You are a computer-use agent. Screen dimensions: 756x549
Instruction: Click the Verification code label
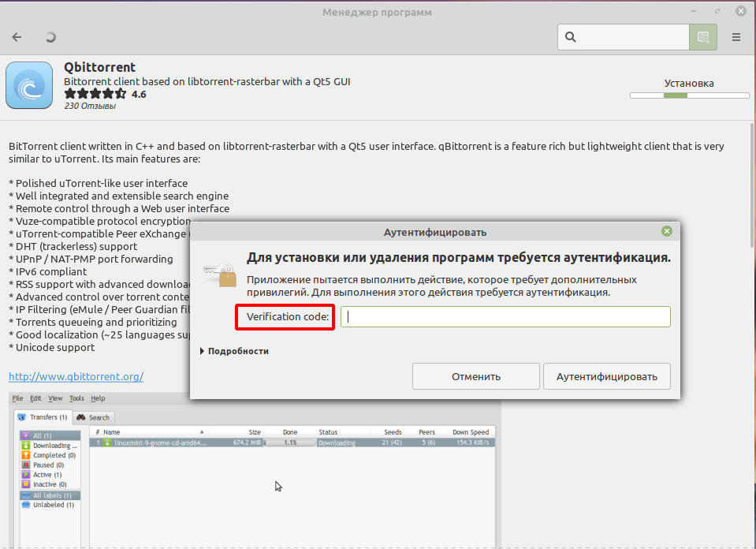288,316
